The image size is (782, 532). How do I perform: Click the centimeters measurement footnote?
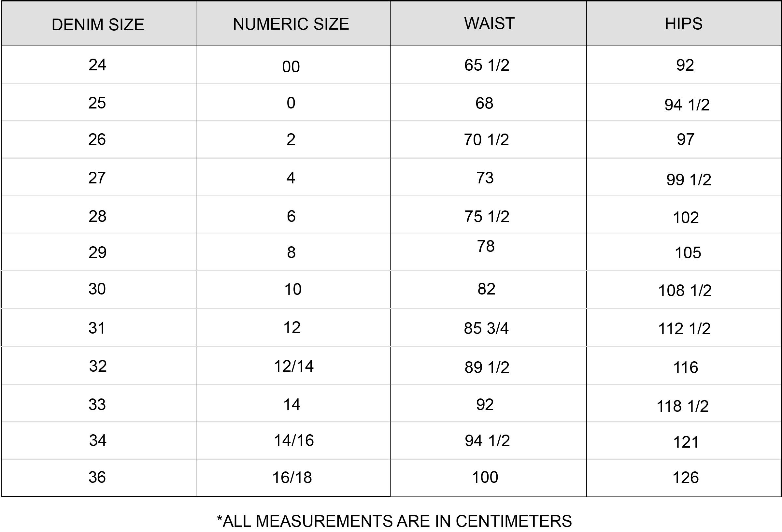pos(394,521)
